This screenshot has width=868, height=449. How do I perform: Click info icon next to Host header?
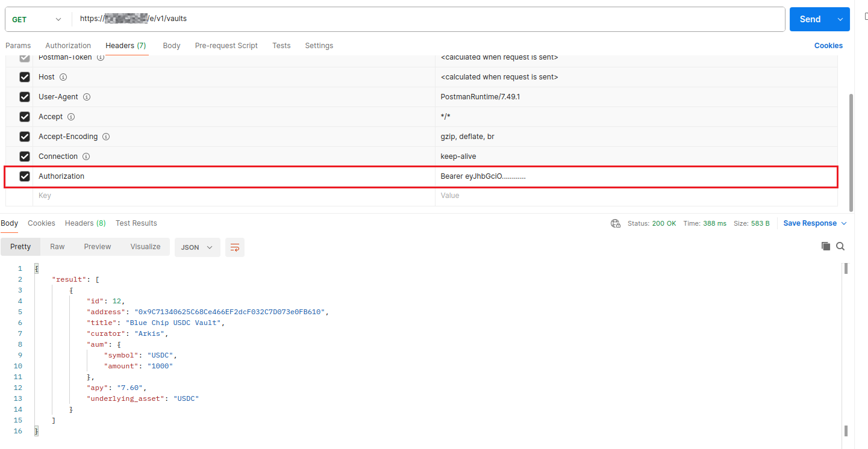tap(63, 77)
